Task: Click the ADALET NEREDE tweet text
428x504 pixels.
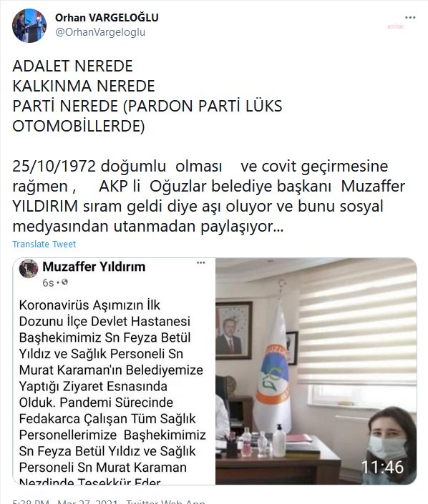Action: click(72, 66)
